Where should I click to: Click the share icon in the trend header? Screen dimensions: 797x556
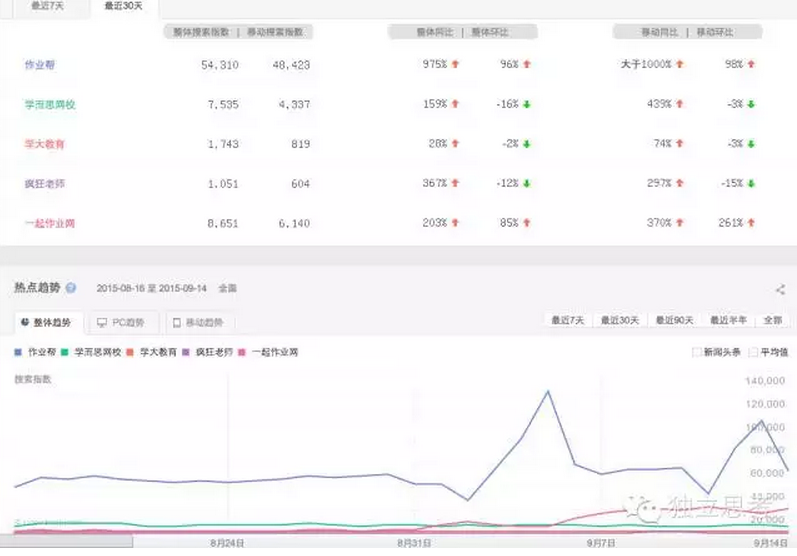[780, 290]
